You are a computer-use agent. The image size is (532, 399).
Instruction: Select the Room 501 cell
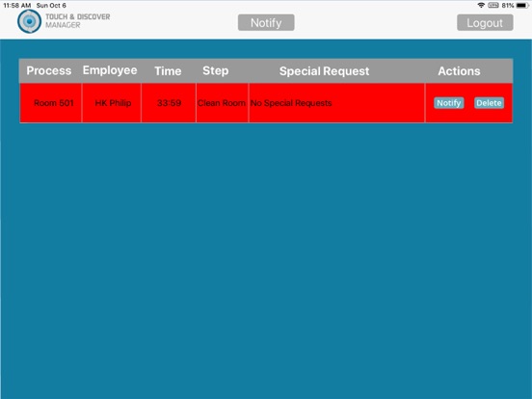(50, 103)
